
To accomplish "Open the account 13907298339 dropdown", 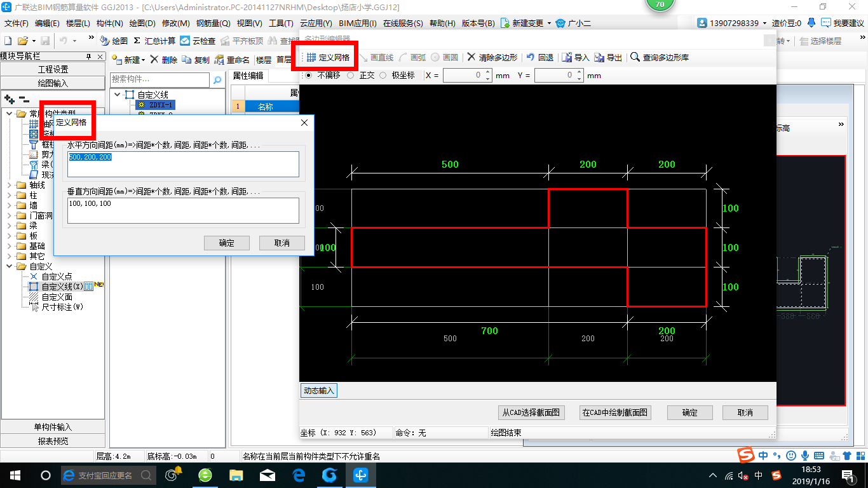I will (764, 23).
